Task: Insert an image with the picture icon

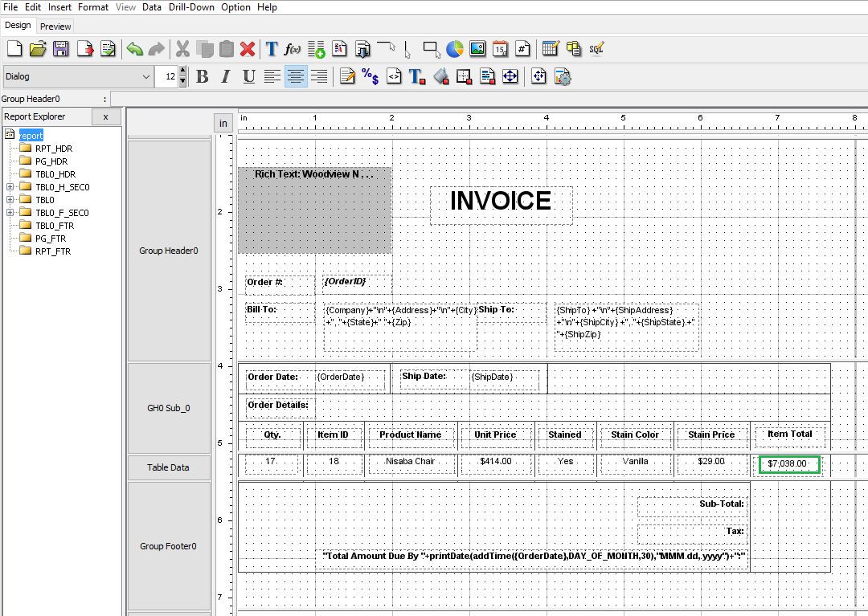Action: tap(477, 49)
